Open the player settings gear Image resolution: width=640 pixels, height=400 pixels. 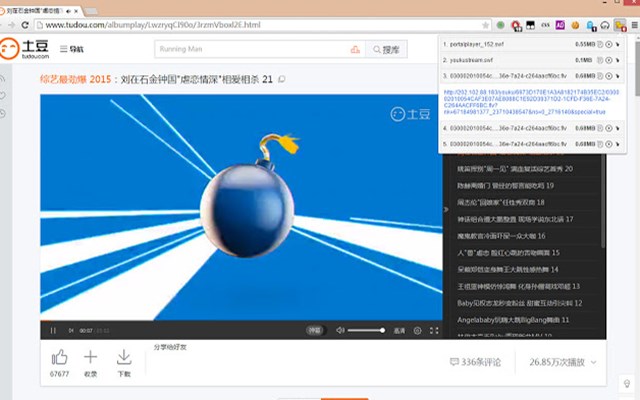[417, 331]
